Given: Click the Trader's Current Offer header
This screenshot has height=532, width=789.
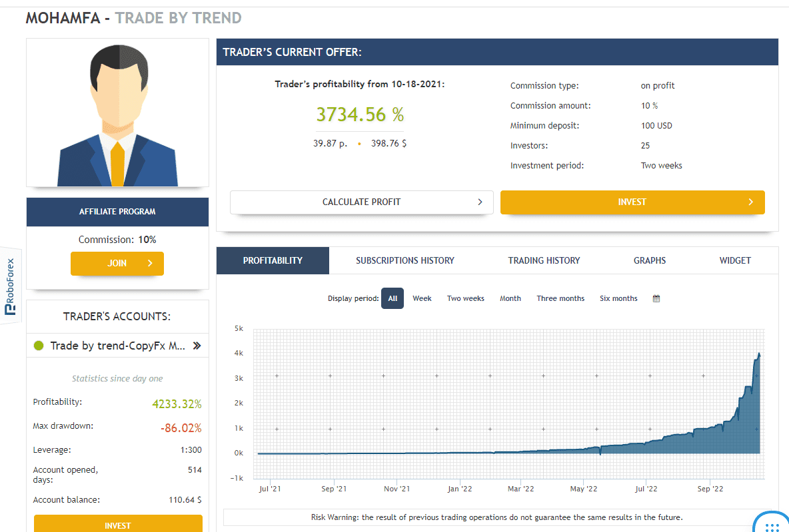Looking at the screenshot, I should tap(498, 53).
